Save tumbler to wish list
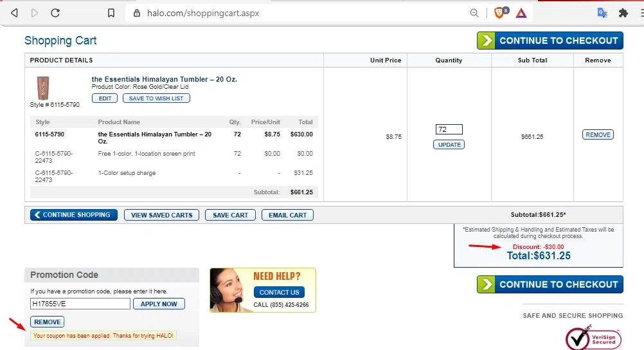The height and width of the screenshot is (350, 644). click(156, 98)
